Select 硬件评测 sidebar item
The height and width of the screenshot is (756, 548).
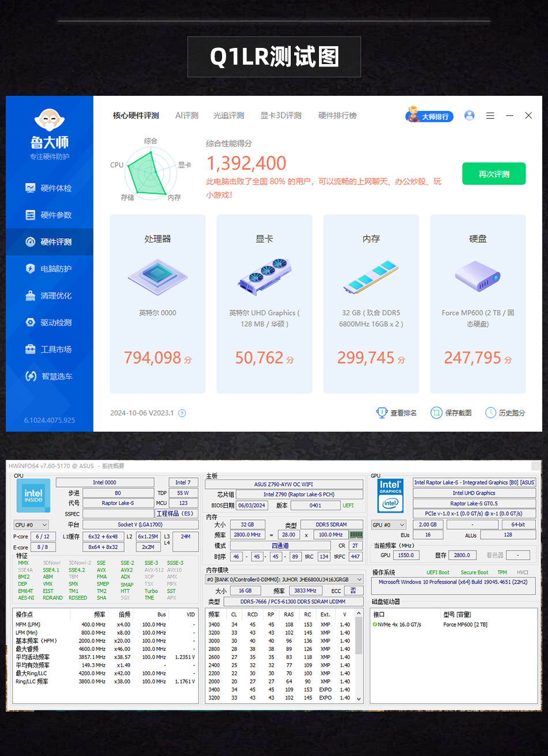(x=49, y=242)
